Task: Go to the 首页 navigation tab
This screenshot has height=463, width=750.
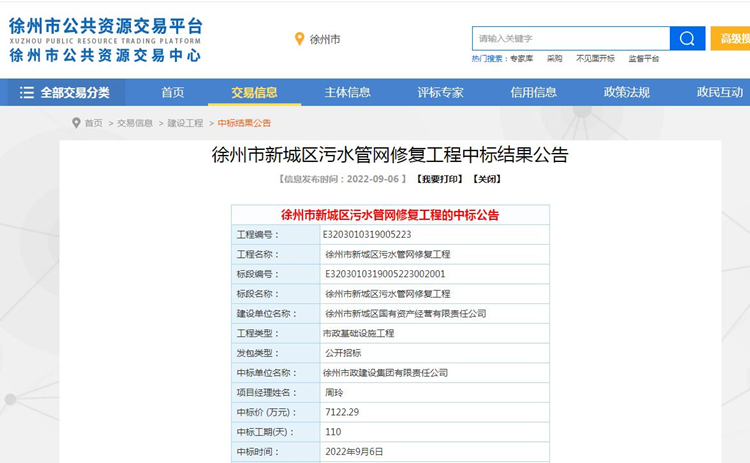Action: 173,92
